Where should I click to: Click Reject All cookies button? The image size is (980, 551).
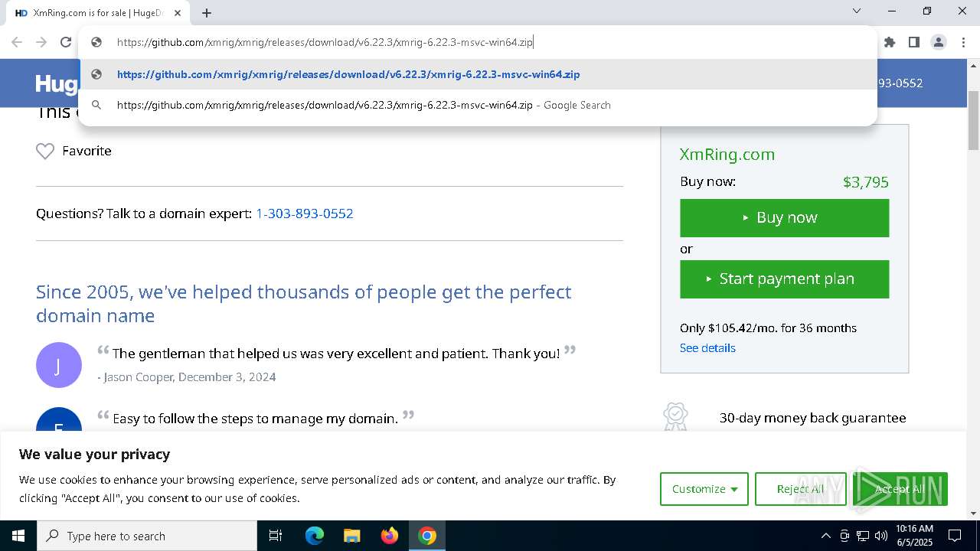(800, 489)
